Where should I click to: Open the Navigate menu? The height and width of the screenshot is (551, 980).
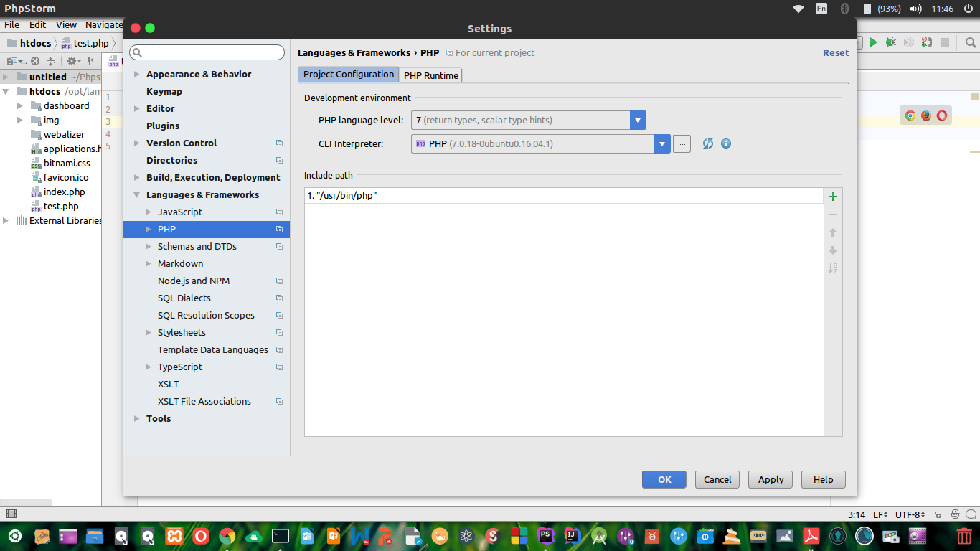point(104,24)
